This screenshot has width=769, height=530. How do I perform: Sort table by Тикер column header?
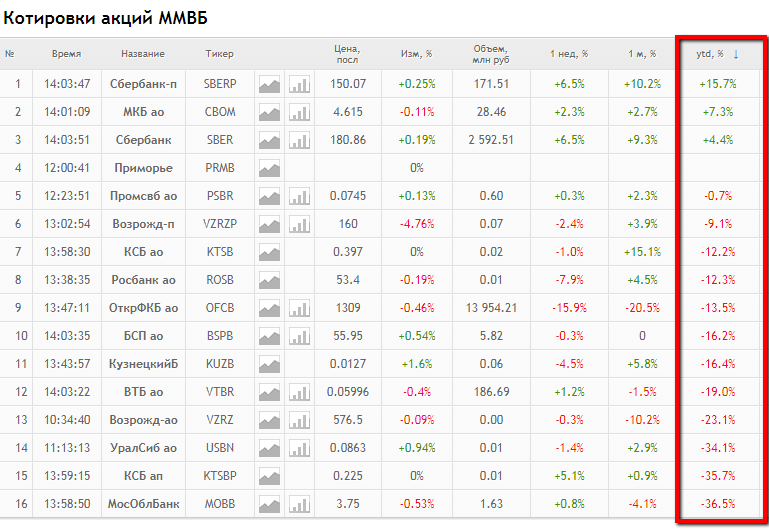(219, 54)
